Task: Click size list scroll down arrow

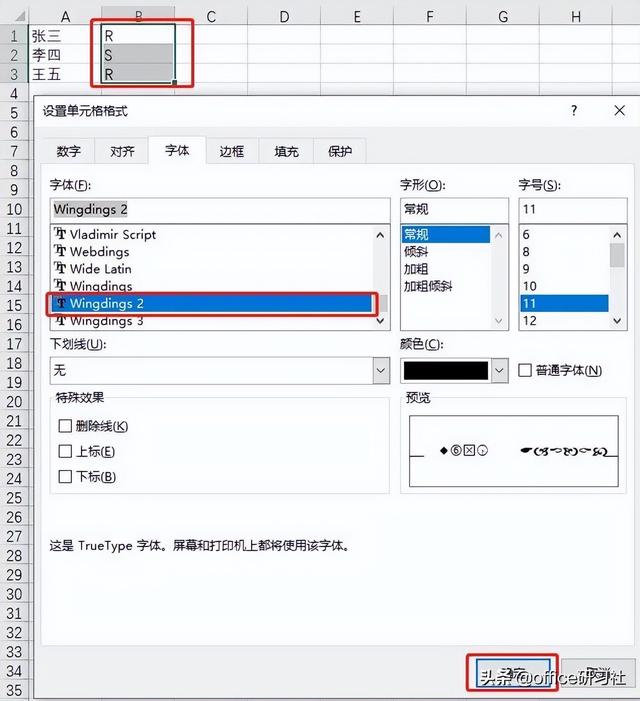Action: 617,321
